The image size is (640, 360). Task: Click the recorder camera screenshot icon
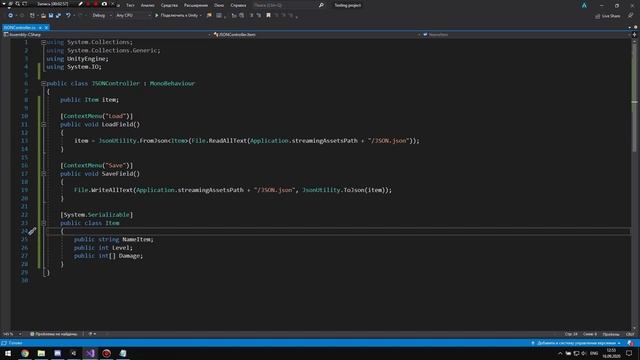tap(104, 4)
